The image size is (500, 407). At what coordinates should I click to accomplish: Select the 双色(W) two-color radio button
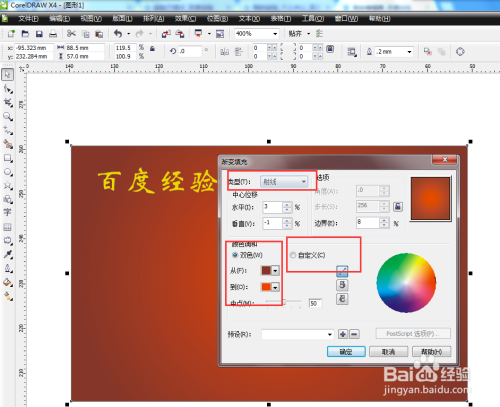(x=235, y=255)
